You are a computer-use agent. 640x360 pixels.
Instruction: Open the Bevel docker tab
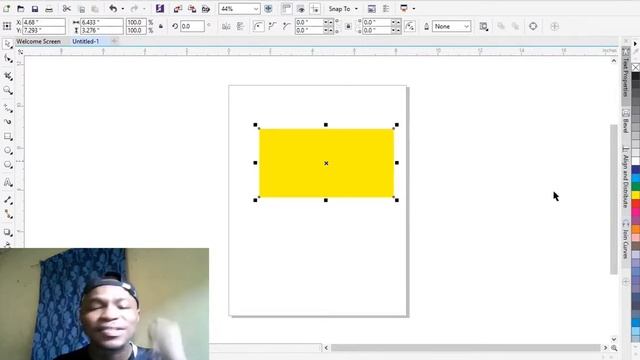[625, 122]
